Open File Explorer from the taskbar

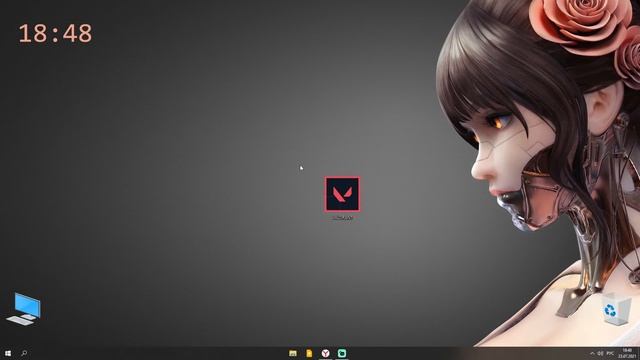click(293, 353)
